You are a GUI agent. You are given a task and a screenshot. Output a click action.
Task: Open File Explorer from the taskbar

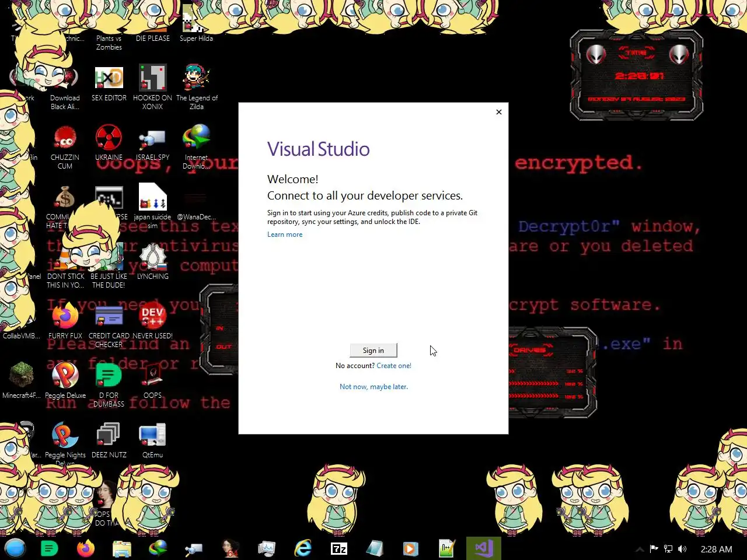(x=122, y=548)
